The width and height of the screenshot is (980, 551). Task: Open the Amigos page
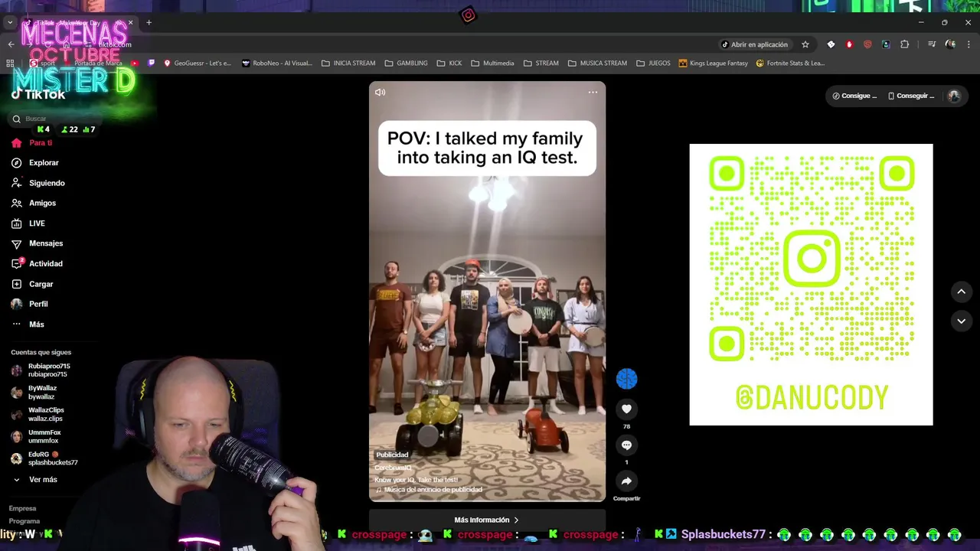tap(34, 203)
